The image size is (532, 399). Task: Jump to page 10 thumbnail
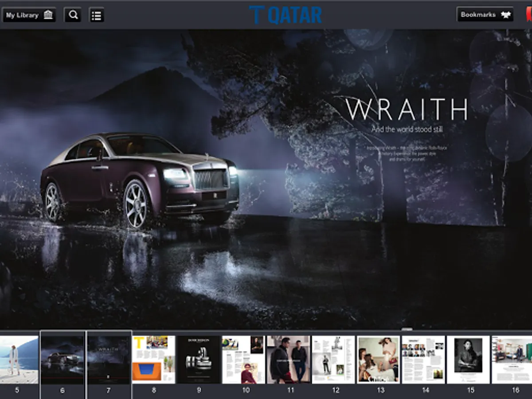point(244,360)
